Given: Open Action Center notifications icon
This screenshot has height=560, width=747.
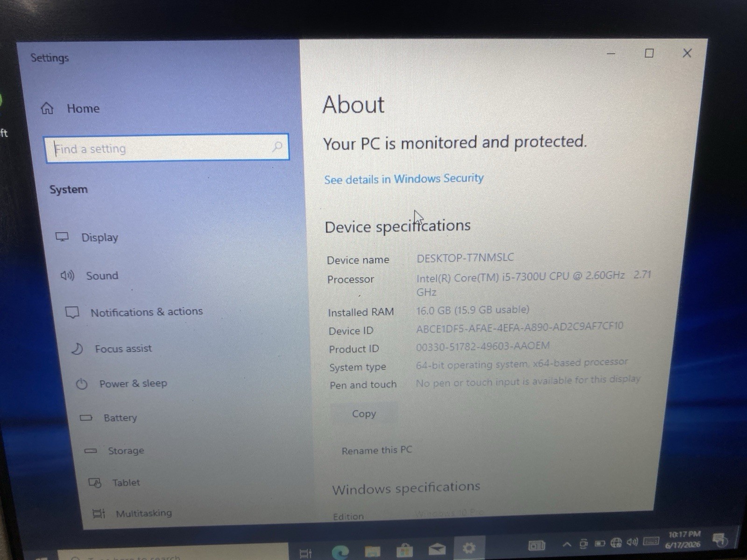Looking at the screenshot, I should 720,540.
